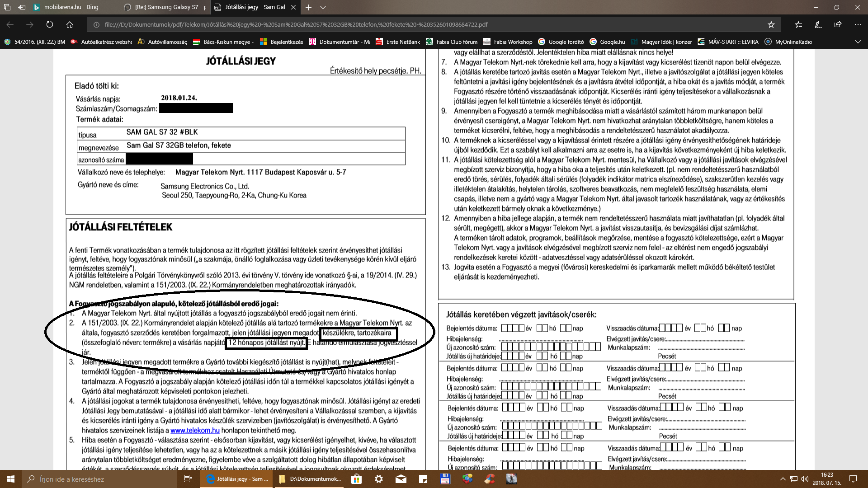
Task: Click the purchase date 2018.01.24.
Action: coord(179,98)
